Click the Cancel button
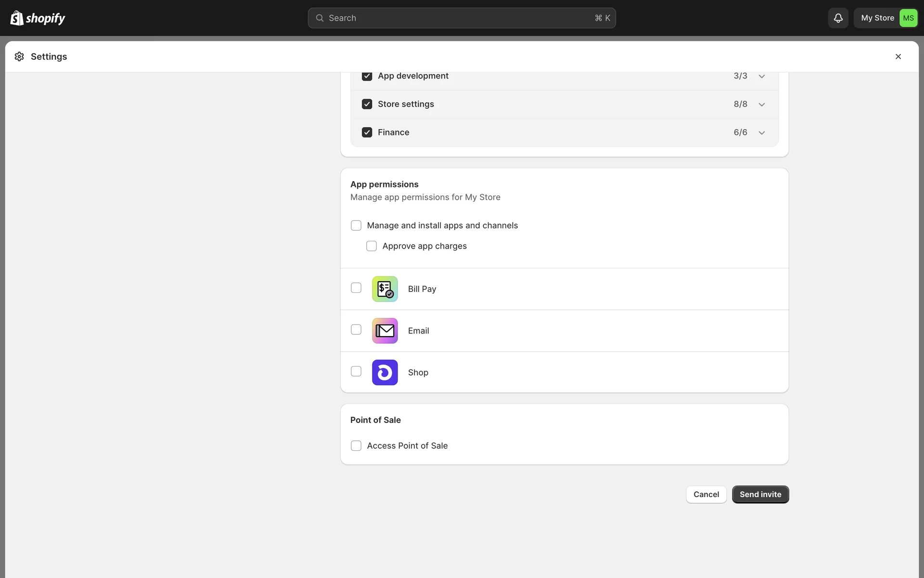Screen dimensions: 924x578 pos(706,495)
